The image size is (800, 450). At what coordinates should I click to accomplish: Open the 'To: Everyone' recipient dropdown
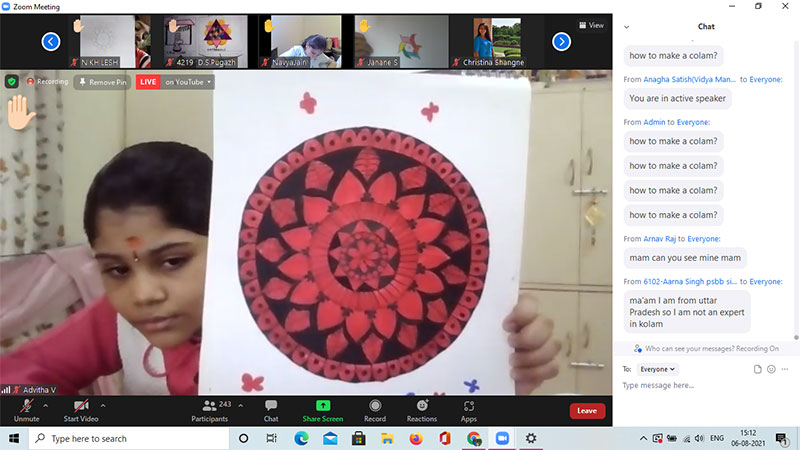658,369
